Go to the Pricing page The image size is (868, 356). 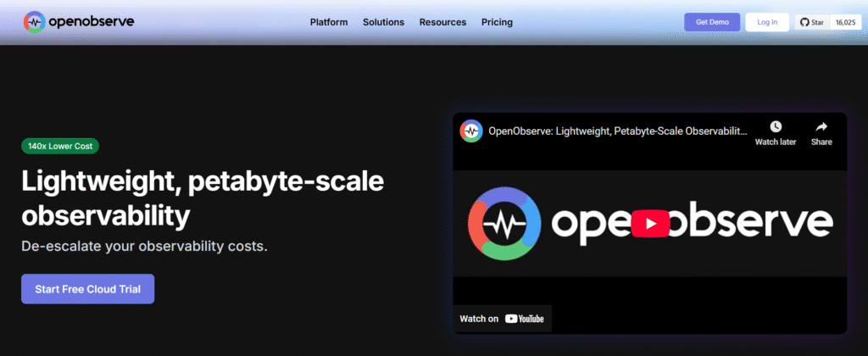(497, 22)
